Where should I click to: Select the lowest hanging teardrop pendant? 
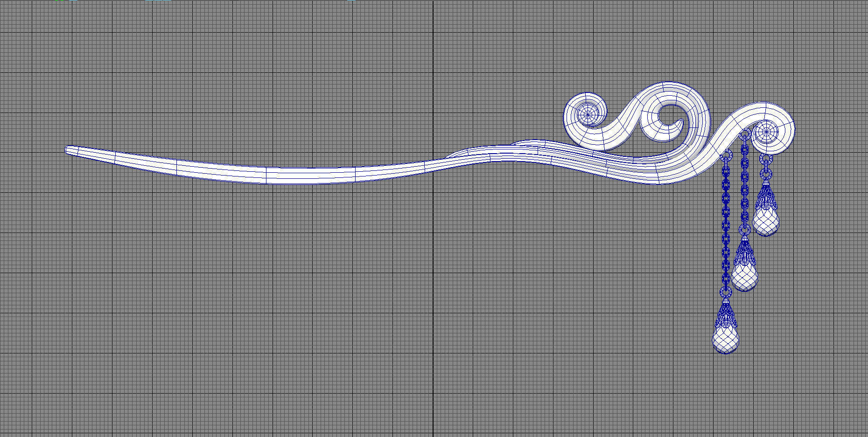pos(726,337)
